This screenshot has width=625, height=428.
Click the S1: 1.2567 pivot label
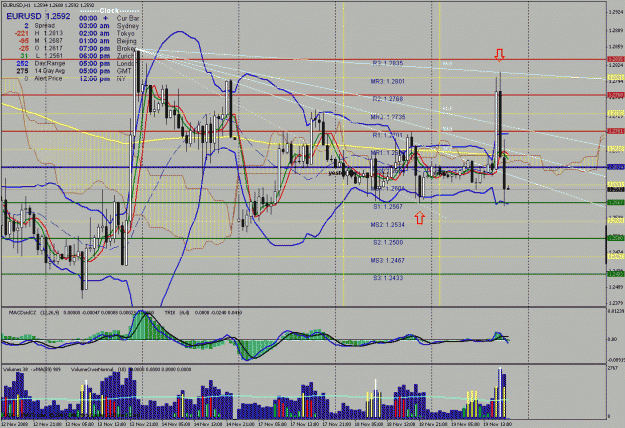point(388,206)
